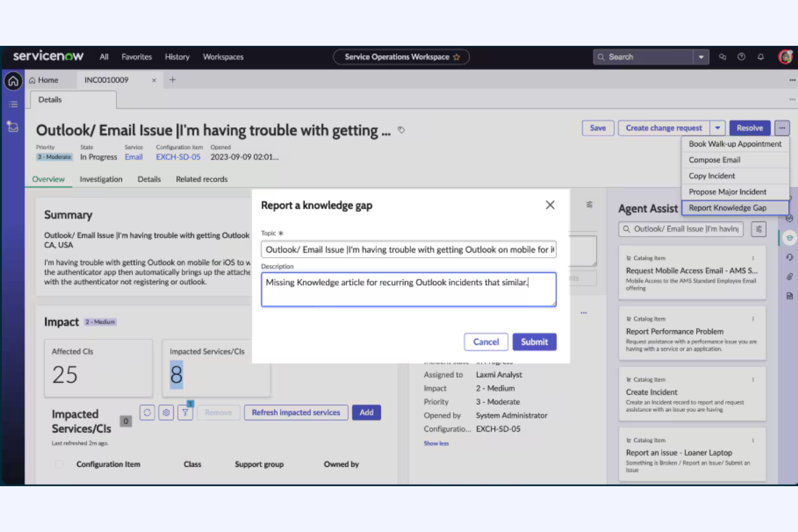
Task: Switch to the Investigation tab
Action: pyautogui.click(x=101, y=179)
